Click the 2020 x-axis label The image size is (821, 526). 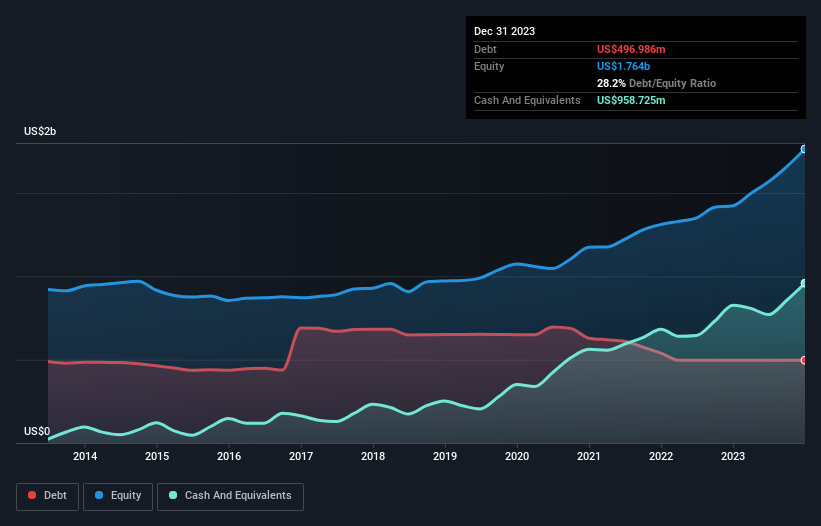517,456
